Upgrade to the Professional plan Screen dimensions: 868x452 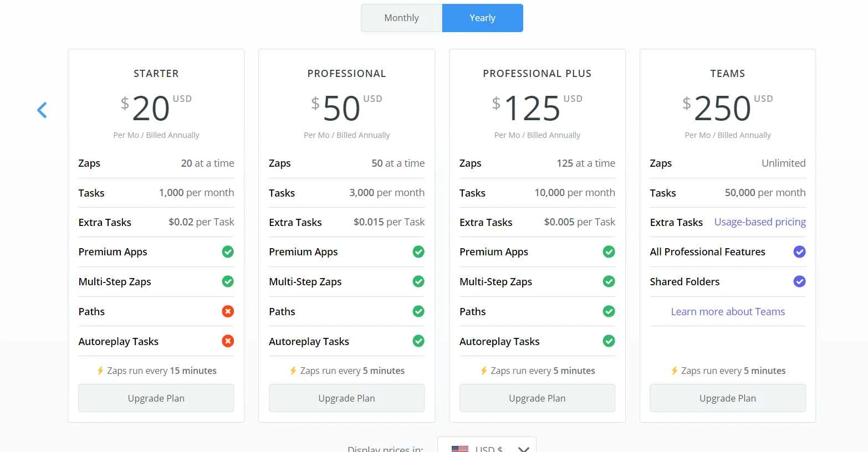(x=346, y=398)
